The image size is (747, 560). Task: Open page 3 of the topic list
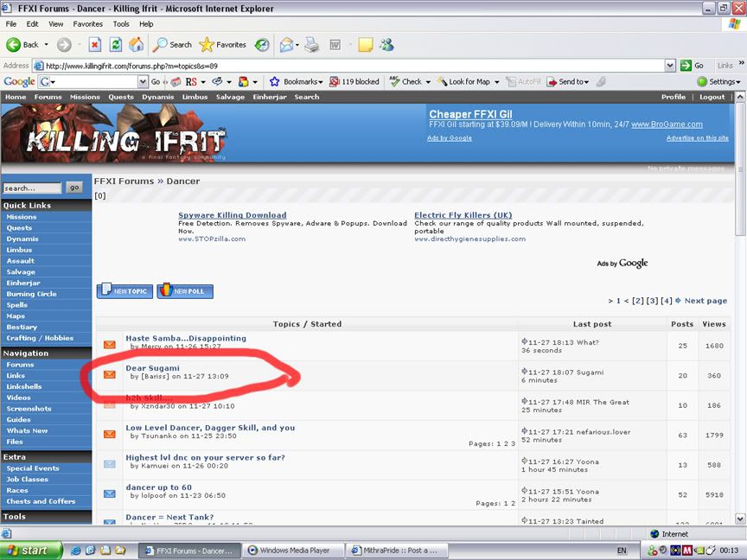652,301
